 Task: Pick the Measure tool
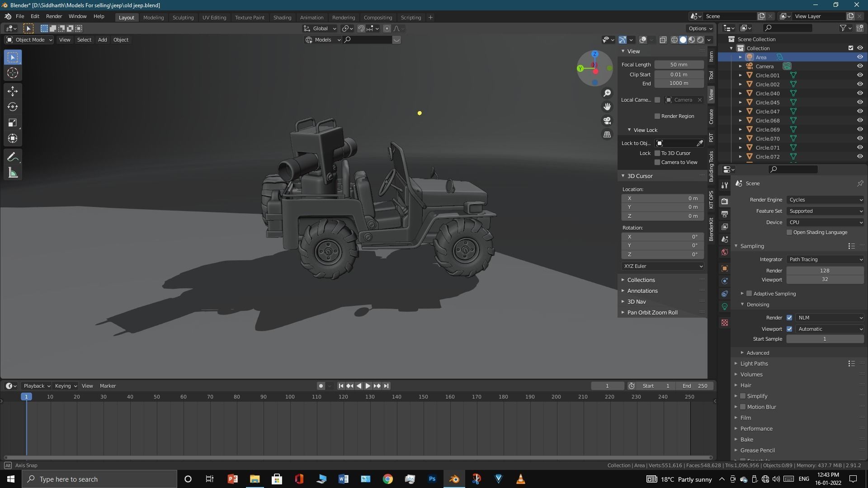tap(13, 173)
